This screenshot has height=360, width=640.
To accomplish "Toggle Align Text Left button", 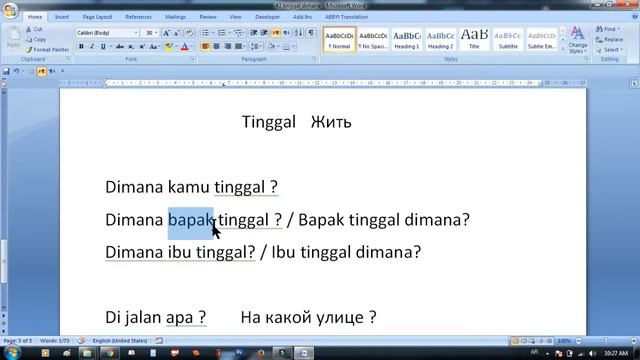I will click(x=205, y=47).
